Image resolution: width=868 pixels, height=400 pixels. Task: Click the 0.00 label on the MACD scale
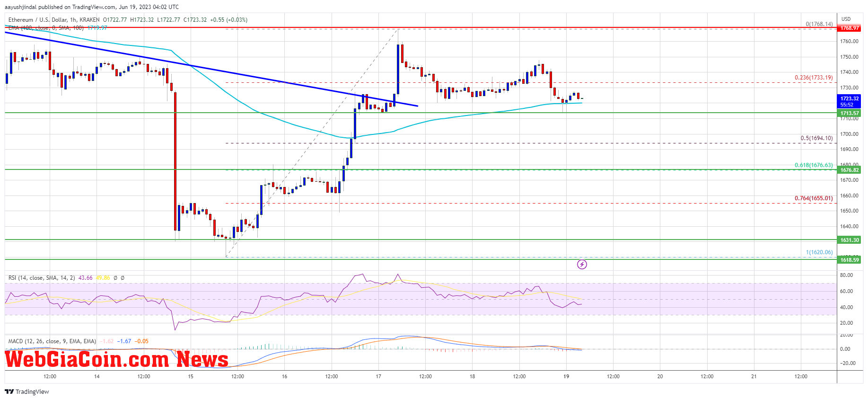[845, 349]
